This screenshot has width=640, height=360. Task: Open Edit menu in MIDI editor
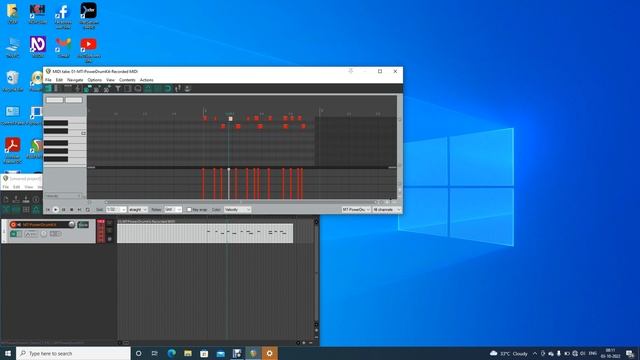pyautogui.click(x=59, y=80)
